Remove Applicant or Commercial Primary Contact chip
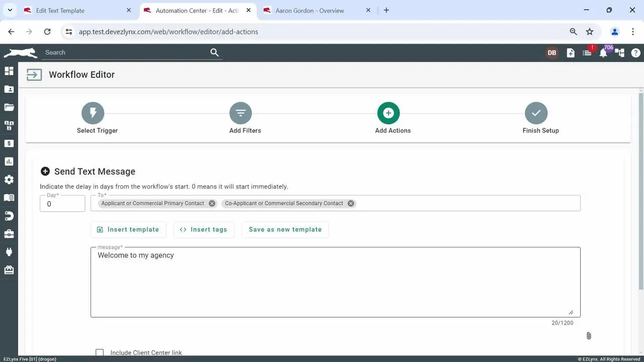This screenshot has height=362, width=644. 212,204
